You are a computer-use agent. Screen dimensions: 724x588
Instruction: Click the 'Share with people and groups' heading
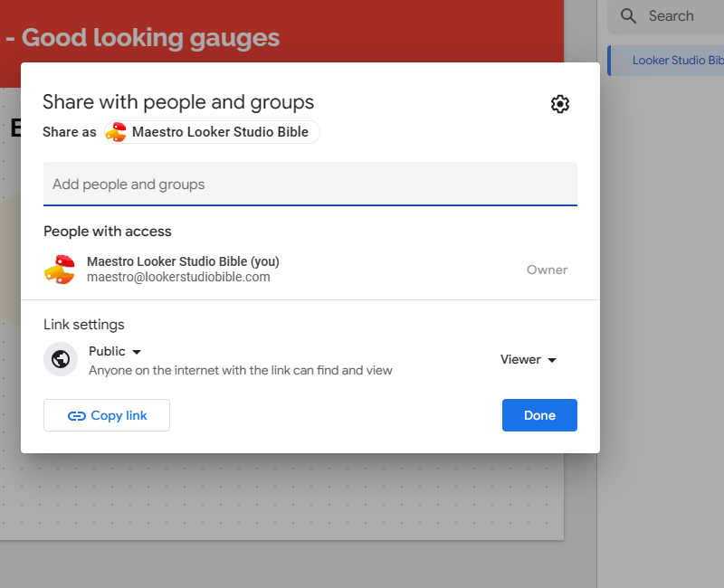coord(178,102)
